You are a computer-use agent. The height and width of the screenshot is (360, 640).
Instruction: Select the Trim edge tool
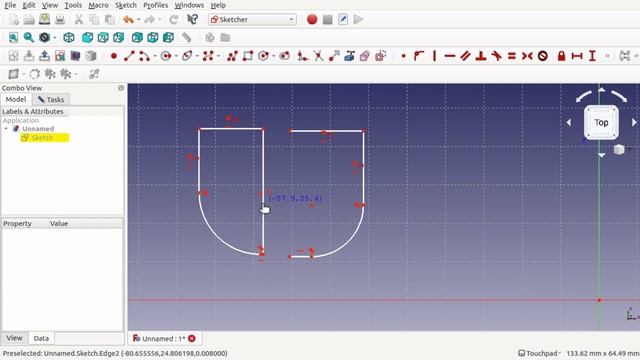[318, 56]
